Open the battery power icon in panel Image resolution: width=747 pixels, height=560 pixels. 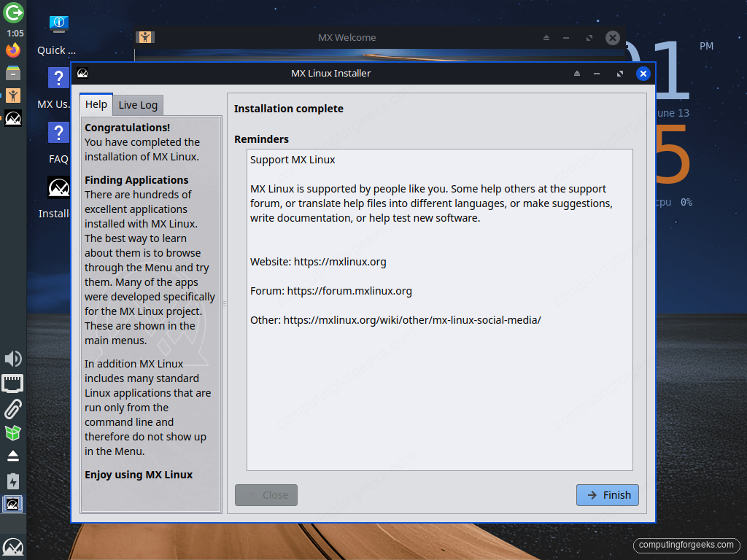click(13, 481)
